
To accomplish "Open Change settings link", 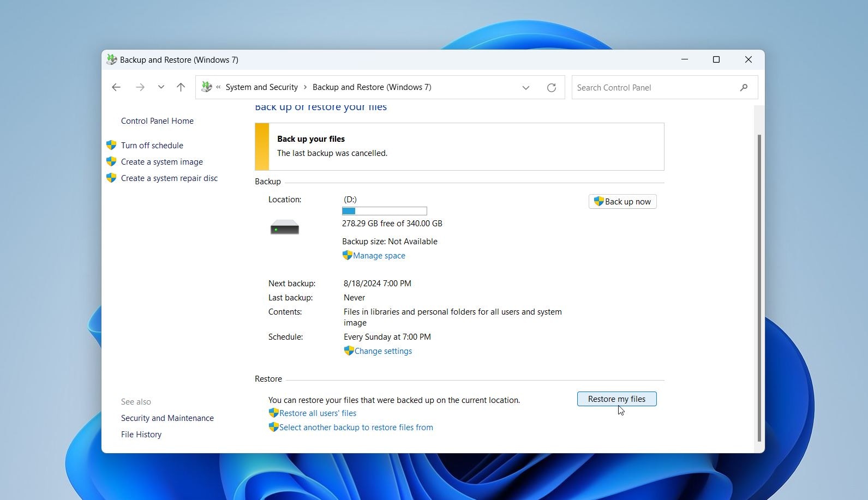I will coord(383,351).
